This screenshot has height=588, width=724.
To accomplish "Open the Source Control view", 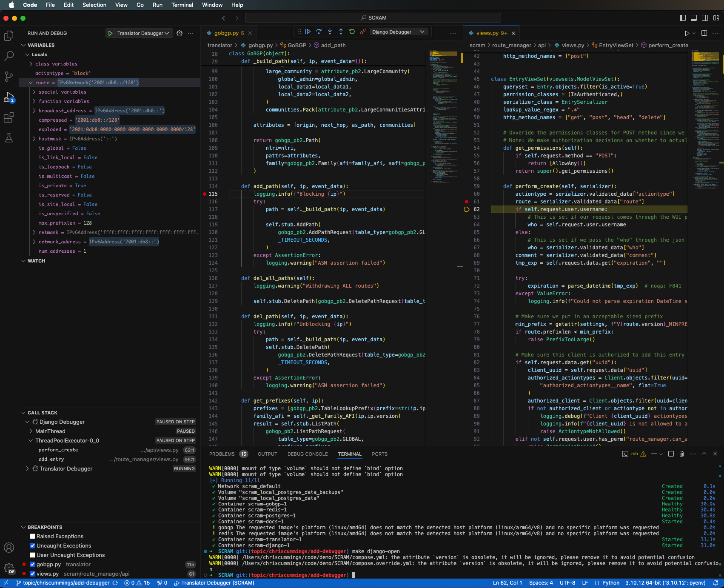I will pyautogui.click(x=9, y=77).
